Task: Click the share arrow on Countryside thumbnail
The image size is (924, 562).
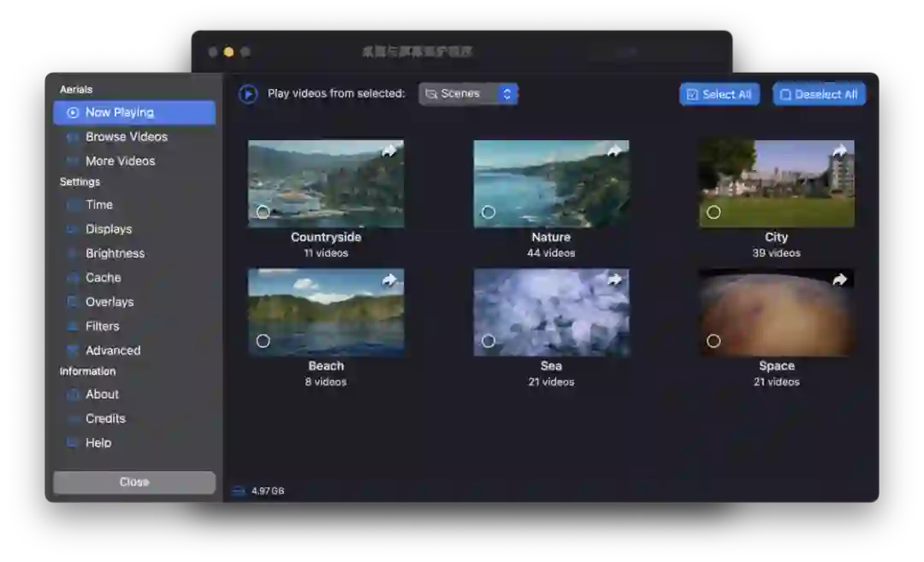Action: (x=389, y=151)
